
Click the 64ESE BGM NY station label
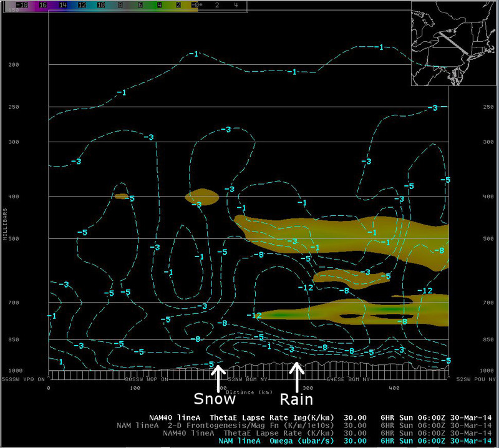[x=348, y=379]
